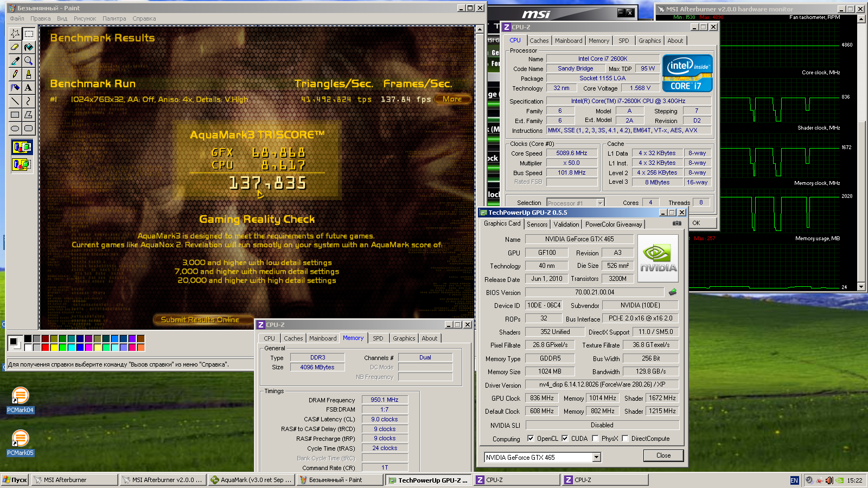Viewport: 868px width, 488px height.
Task: Toggle the OpenCL checkbox in GPU-Z
Action: [531, 439]
